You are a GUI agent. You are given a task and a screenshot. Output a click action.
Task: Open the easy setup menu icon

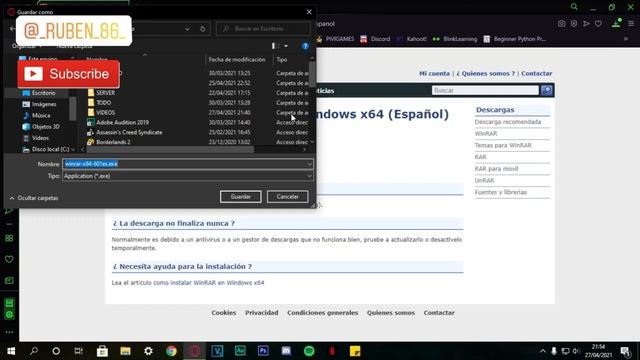coord(631,24)
